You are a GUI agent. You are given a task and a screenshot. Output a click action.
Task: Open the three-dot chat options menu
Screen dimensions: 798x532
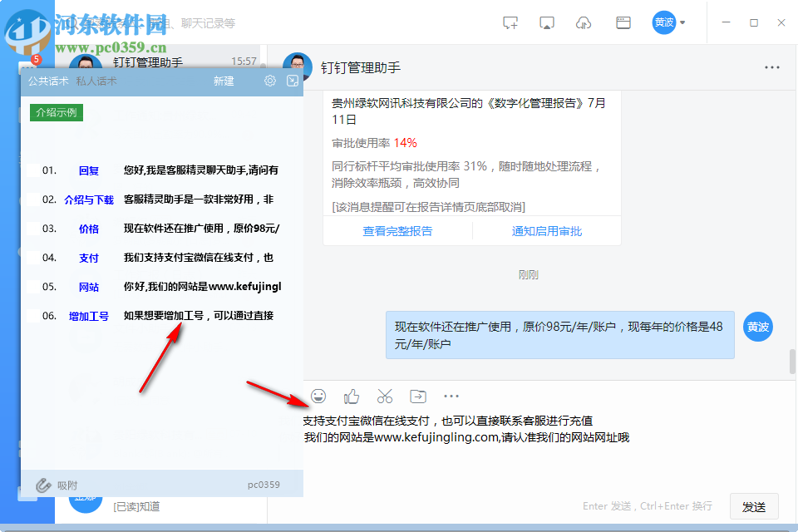tap(771, 67)
